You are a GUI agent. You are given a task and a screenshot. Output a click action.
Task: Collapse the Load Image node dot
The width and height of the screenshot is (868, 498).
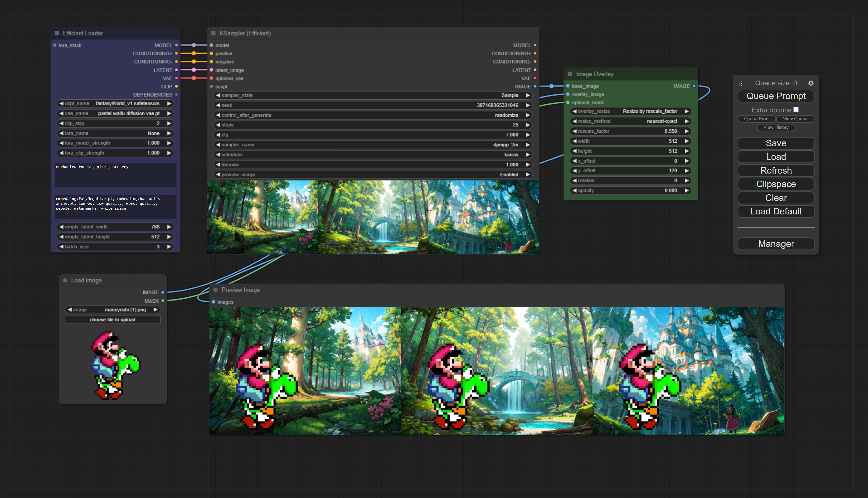[x=65, y=280]
